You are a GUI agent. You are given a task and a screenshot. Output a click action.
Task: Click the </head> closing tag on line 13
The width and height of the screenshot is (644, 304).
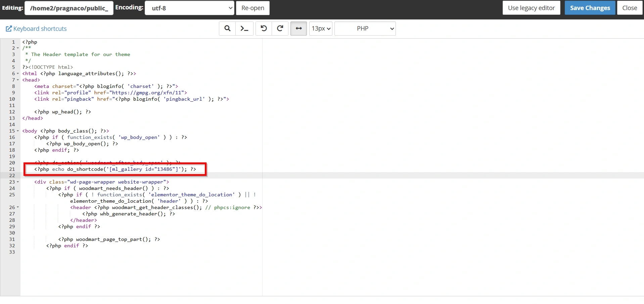tap(33, 118)
